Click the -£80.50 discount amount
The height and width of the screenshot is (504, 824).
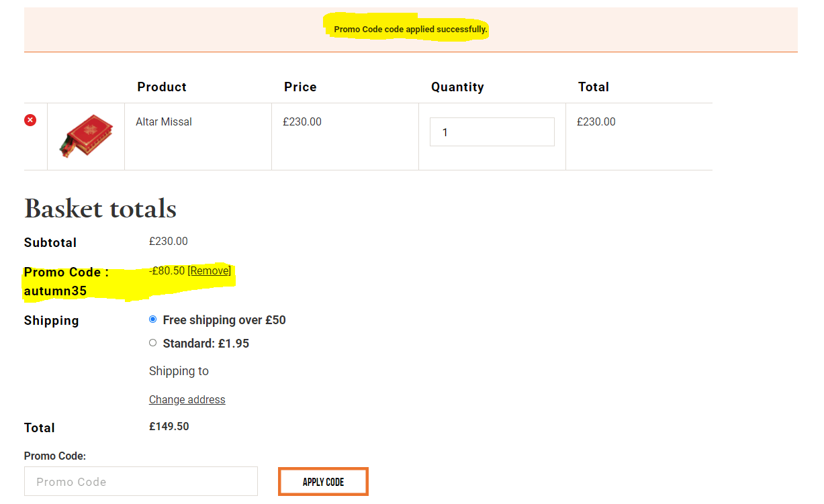(x=167, y=270)
